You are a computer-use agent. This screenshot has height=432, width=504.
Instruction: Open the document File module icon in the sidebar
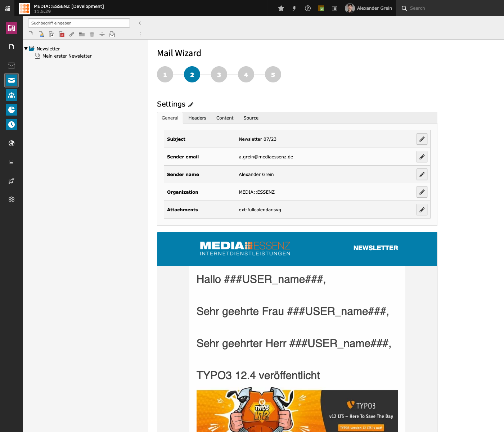click(12, 47)
